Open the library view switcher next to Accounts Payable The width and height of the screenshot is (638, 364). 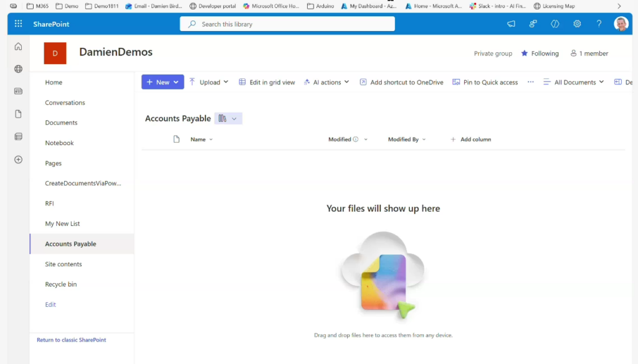point(228,119)
